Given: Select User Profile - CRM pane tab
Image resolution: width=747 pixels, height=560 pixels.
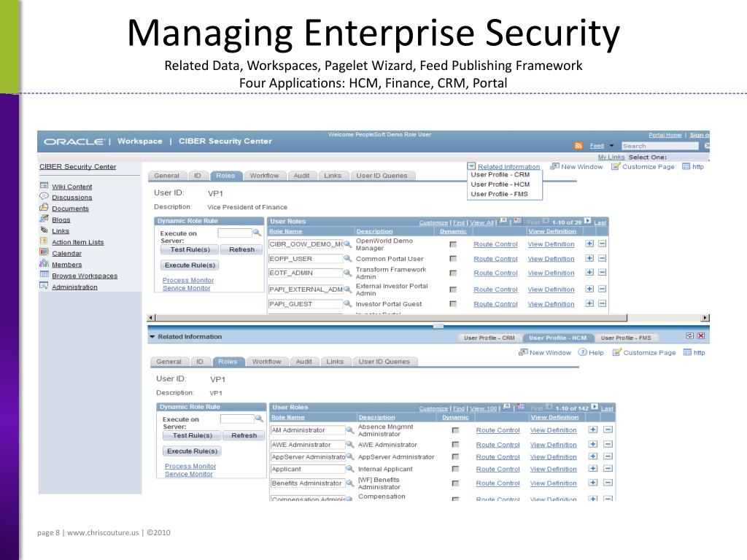Looking at the screenshot, I should pyautogui.click(x=489, y=338).
